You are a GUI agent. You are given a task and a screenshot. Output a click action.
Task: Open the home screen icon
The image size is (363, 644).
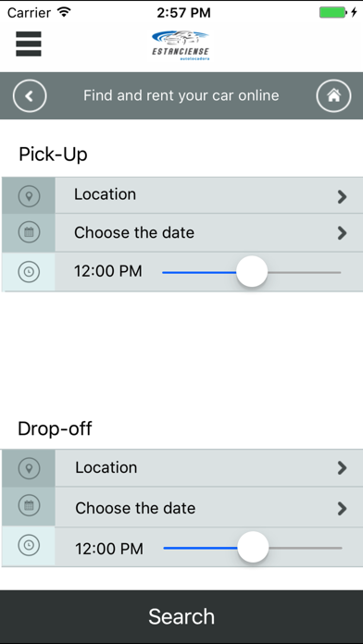[333, 95]
